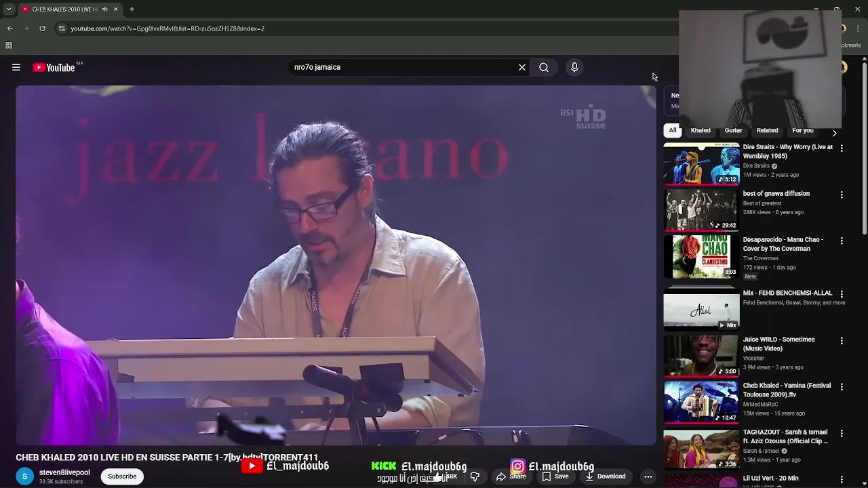Open options for Cheb Khaled Yamina video
Image resolution: width=868 pixels, height=488 pixels.
click(x=842, y=386)
